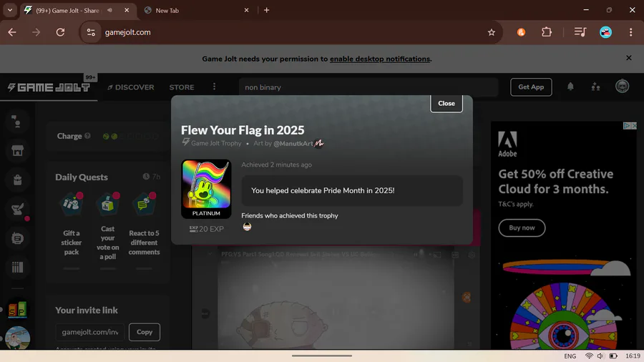
Task: Open the battery tray icon
Action: pyautogui.click(x=613, y=356)
